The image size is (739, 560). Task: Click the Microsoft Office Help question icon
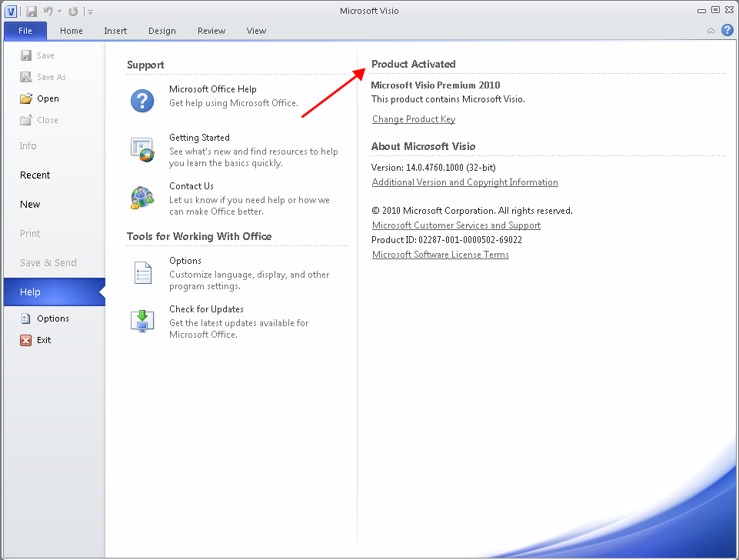click(142, 101)
